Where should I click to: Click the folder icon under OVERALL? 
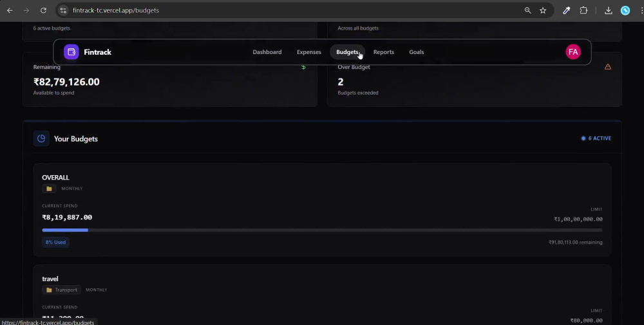pos(49,189)
